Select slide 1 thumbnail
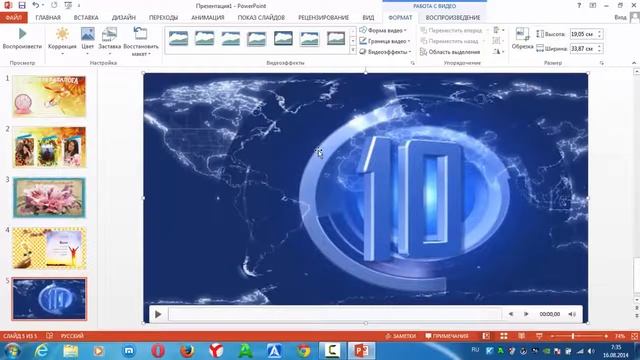The image size is (640, 360). click(x=49, y=96)
